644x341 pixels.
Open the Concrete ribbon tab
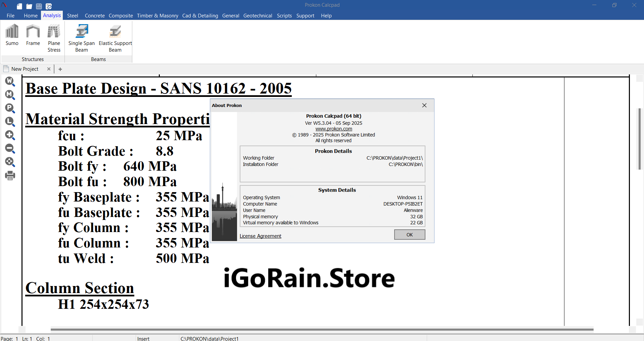pos(95,16)
